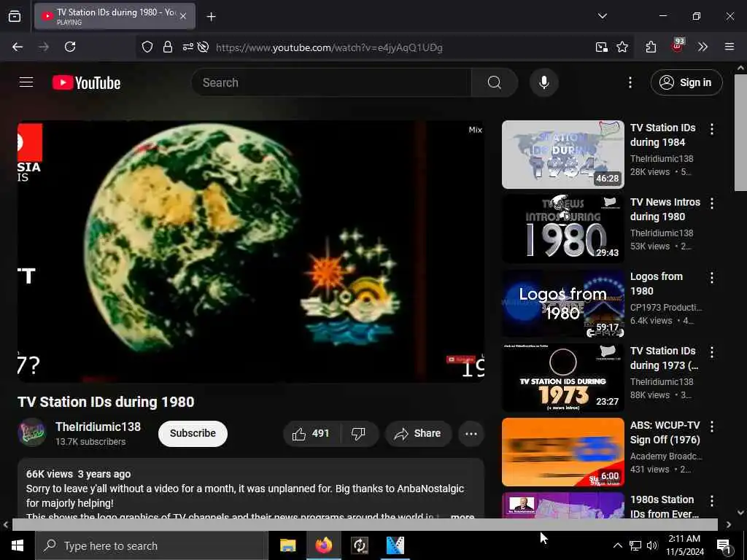Share this video
Image resolution: width=747 pixels, height=560 pixels.
click(x=417, y=433)
